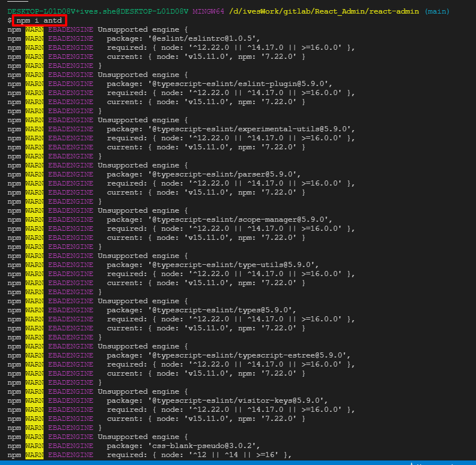Click the 'required:' line below the parser package
476x465 pixels.
click(231, 183)
